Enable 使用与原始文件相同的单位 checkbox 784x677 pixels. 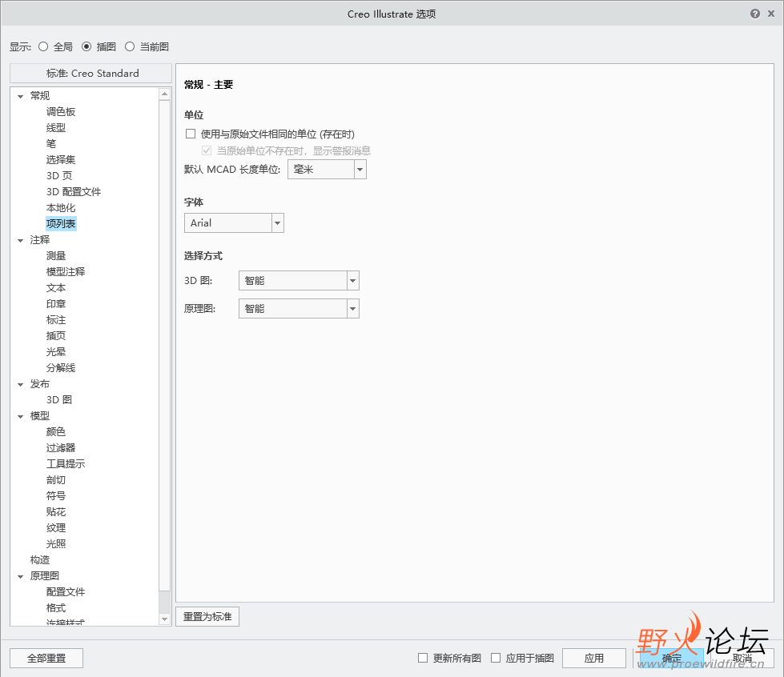[191, 134]
